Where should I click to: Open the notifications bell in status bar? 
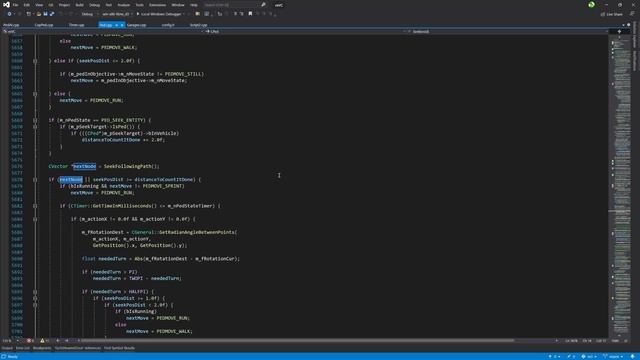(632, 356)
